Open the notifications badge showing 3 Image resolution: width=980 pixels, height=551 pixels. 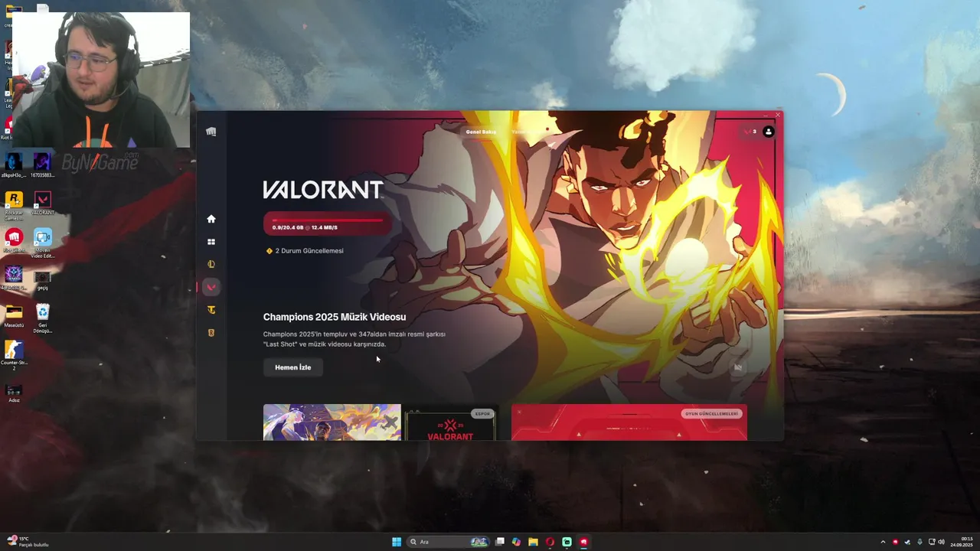click(750, 132)
